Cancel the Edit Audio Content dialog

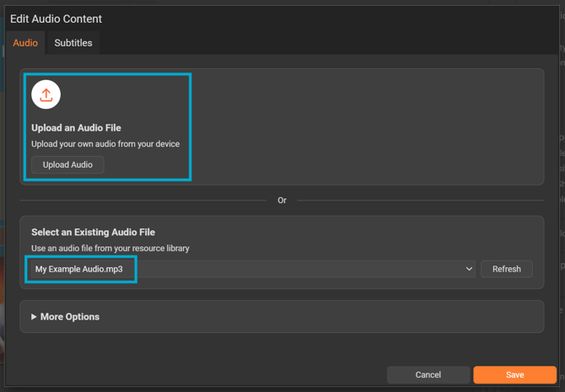428,374
